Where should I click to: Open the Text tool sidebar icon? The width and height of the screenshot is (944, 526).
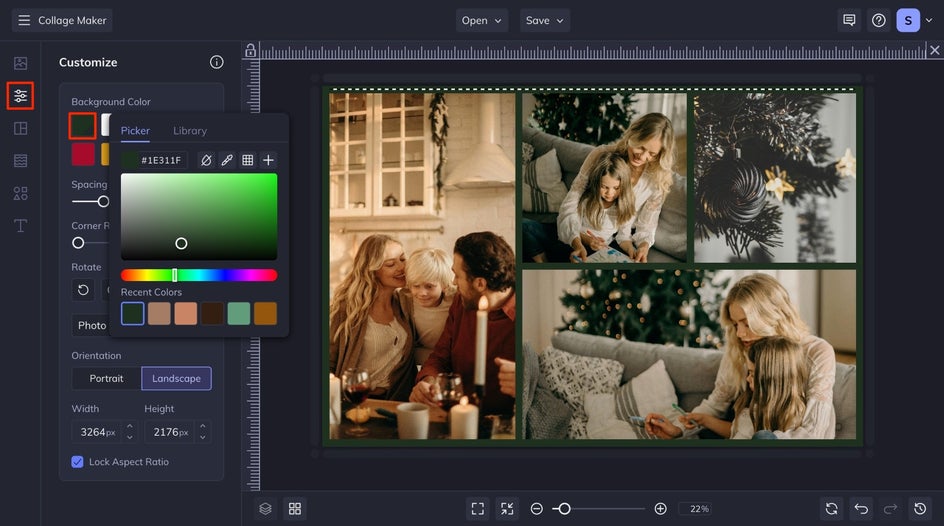pos(20,226)
